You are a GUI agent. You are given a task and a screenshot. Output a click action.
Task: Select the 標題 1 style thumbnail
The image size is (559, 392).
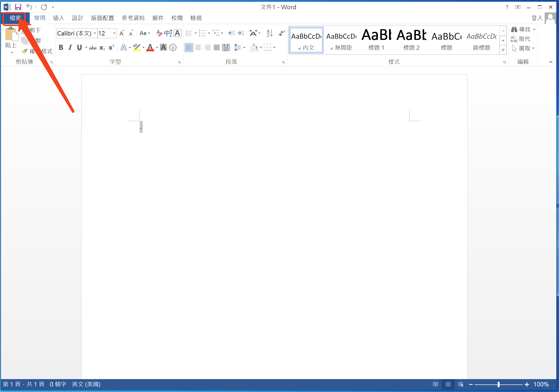(x=376, y=40)
